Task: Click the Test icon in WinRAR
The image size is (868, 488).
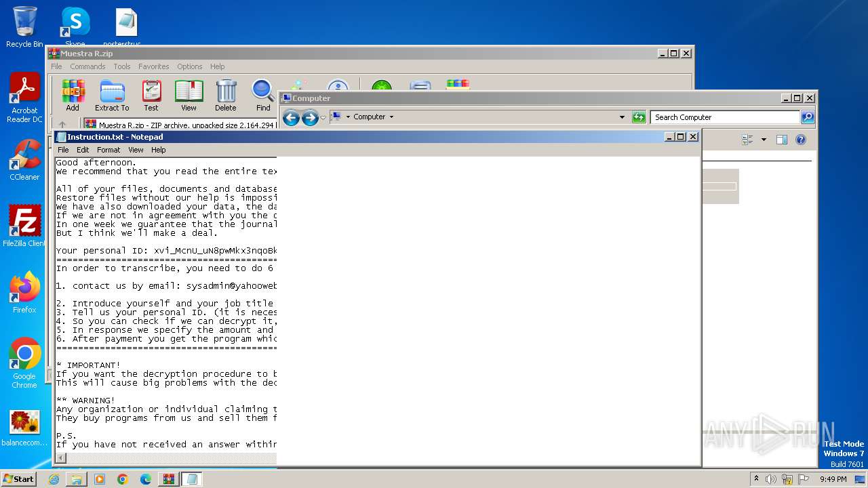Action: click(151, 95)
